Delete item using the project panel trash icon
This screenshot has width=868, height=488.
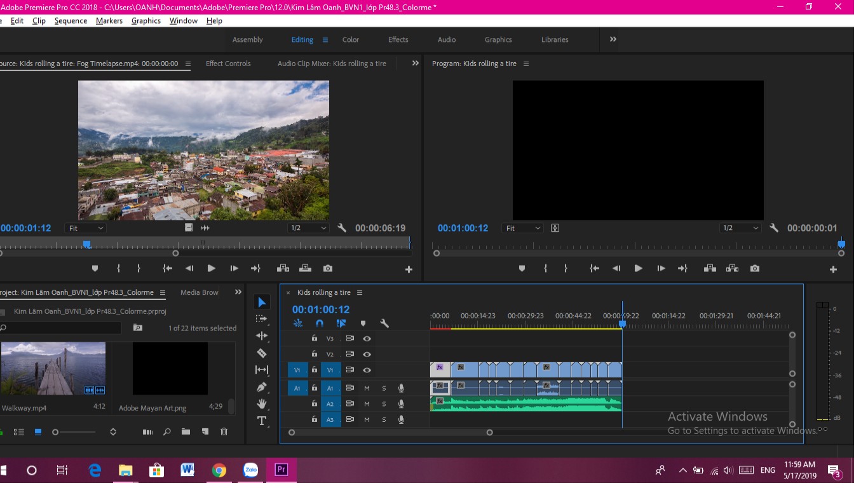click(x=224, y=432)
